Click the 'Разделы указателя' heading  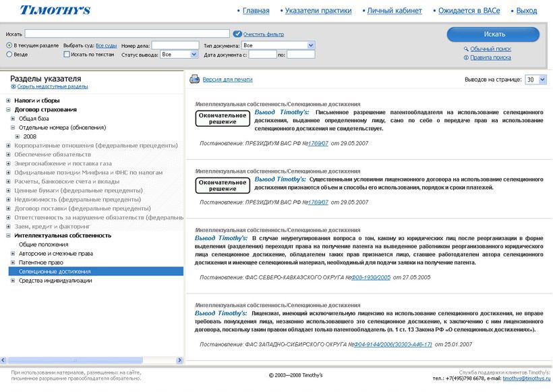click(45, 79)
